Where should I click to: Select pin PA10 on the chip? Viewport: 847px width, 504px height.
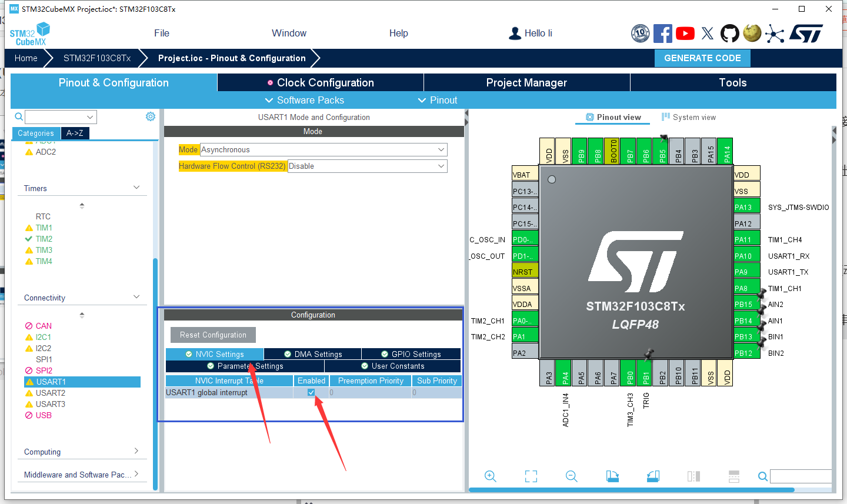point(747,256)
